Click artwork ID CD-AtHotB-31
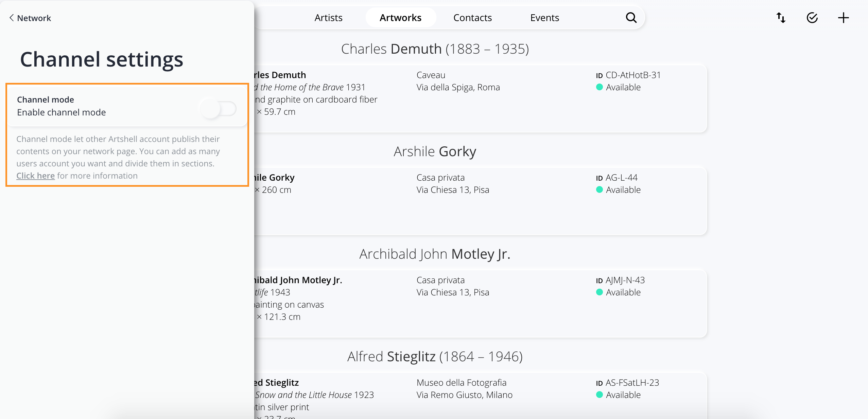The width and height of the screenshot is (868, 419). pos(628,75)
